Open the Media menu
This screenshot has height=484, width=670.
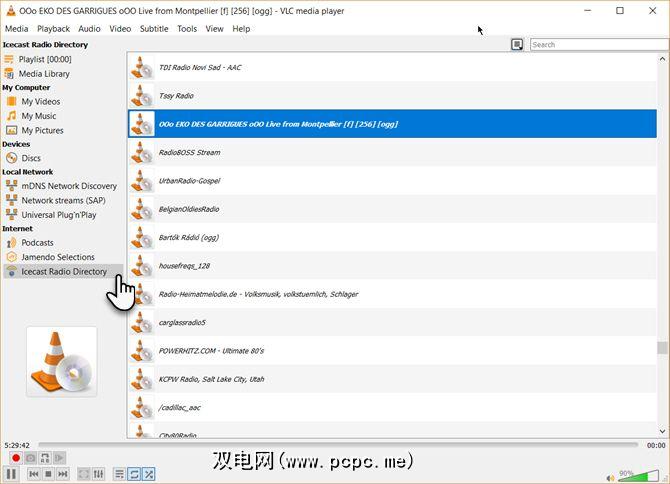click(x=16, y=29)
